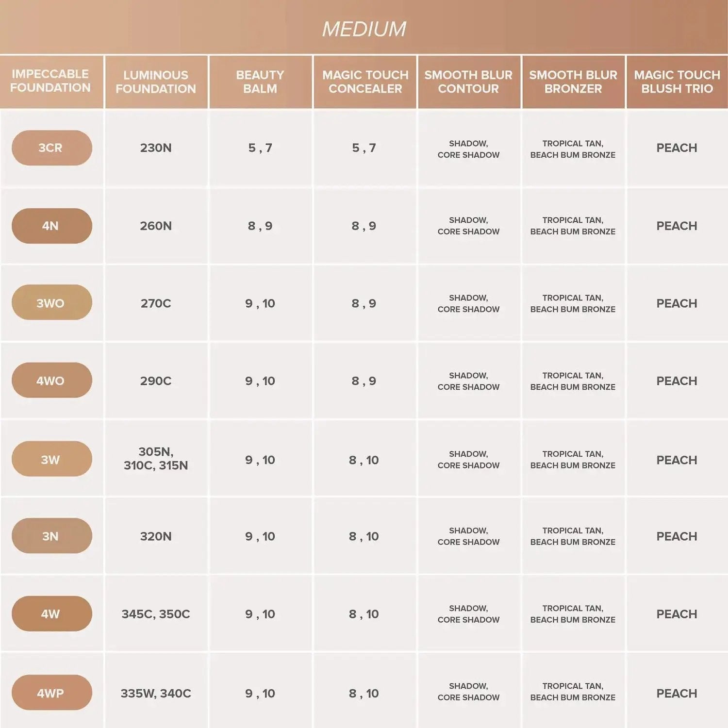Click the Beauty Balm column header
Screen dimensions: 728x728
click(x=260, y=82)
